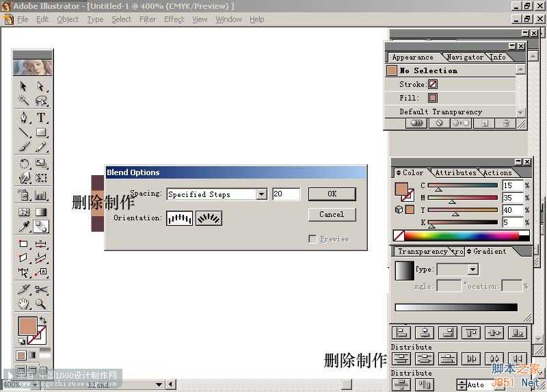
Task: Open the File menu
Action: point(23,19)
